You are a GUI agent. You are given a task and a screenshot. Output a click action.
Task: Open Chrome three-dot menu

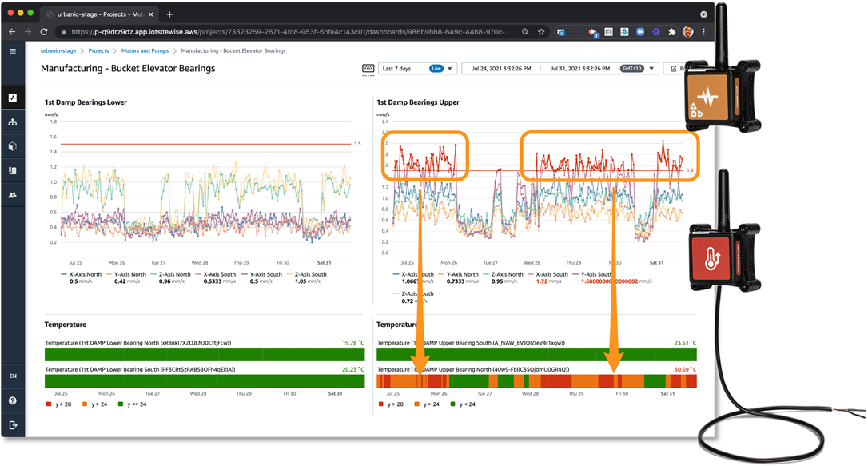(x=703, y=32)
